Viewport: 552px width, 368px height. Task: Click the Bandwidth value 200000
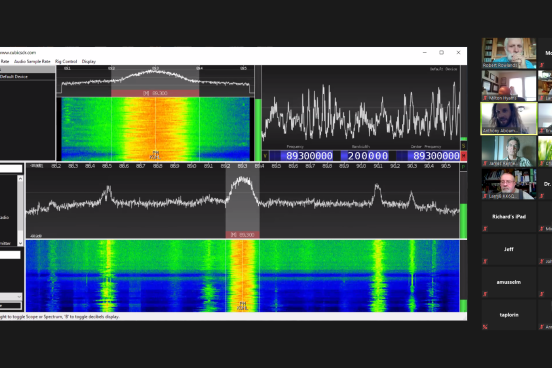point(365,156)
